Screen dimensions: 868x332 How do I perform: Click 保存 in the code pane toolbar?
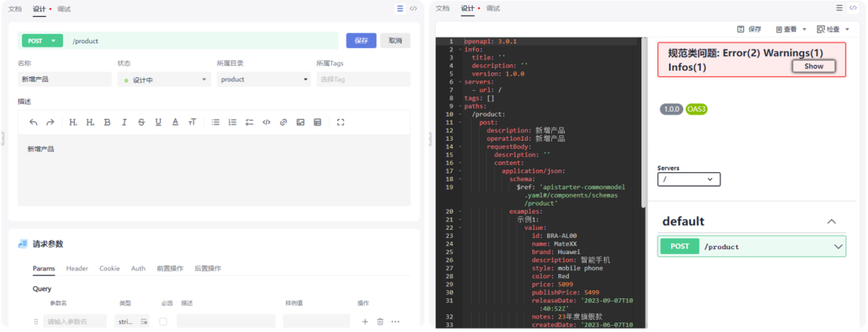tap(749, 29)
